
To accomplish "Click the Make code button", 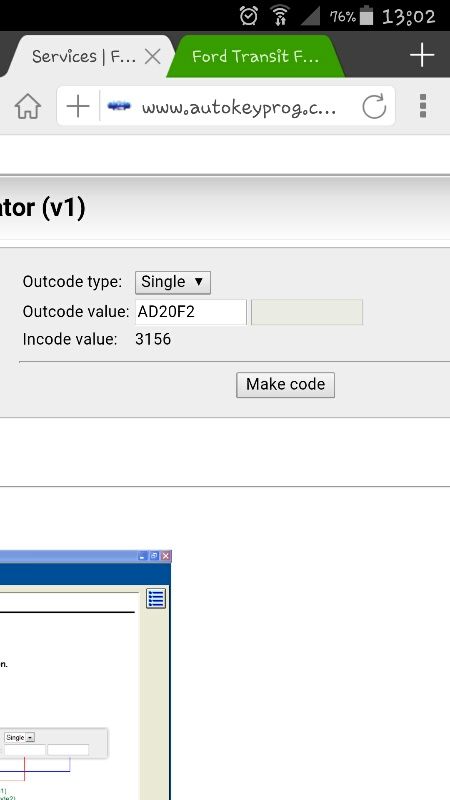I will [x=285, y=385].
